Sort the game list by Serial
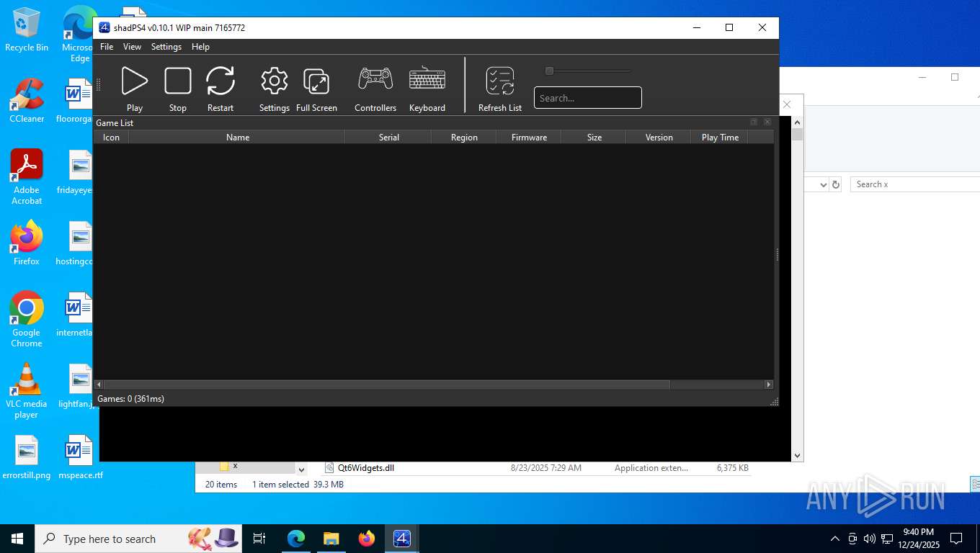The image size is (980, 553). (388, 138)
